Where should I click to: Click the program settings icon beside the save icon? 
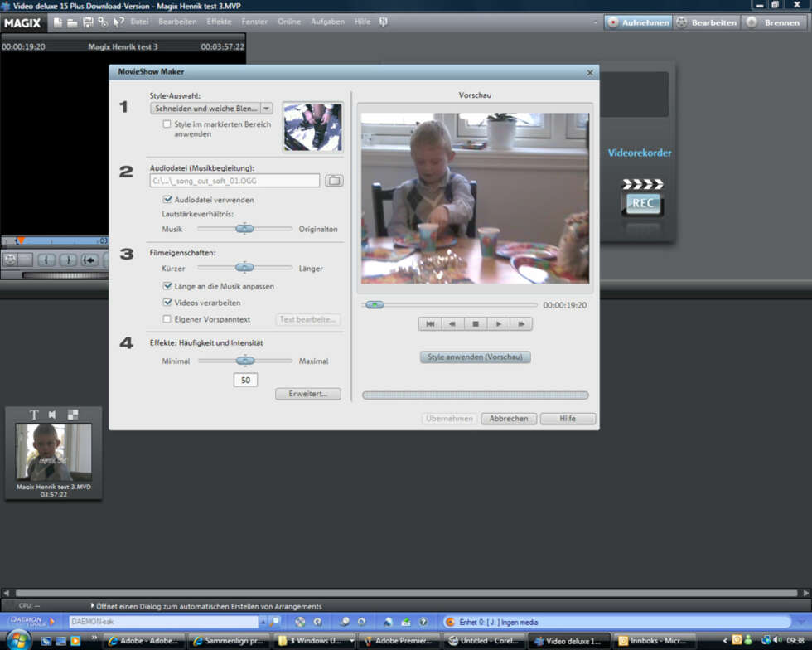pyautogui.click(x=103, y=22)
